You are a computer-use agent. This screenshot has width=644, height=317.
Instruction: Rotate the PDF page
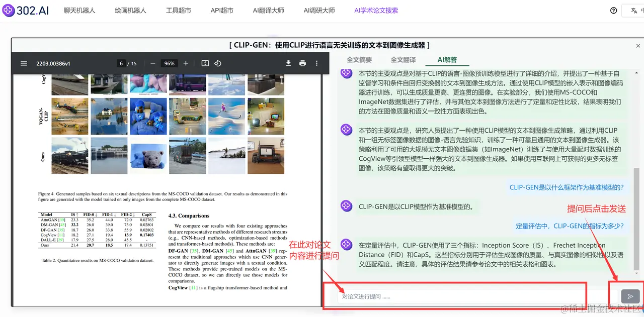218,63
